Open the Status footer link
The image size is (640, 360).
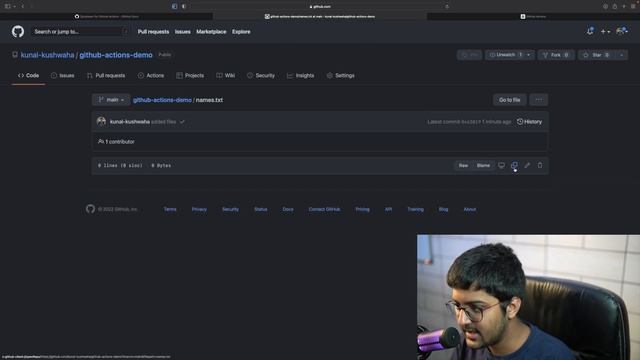point(260,209)
